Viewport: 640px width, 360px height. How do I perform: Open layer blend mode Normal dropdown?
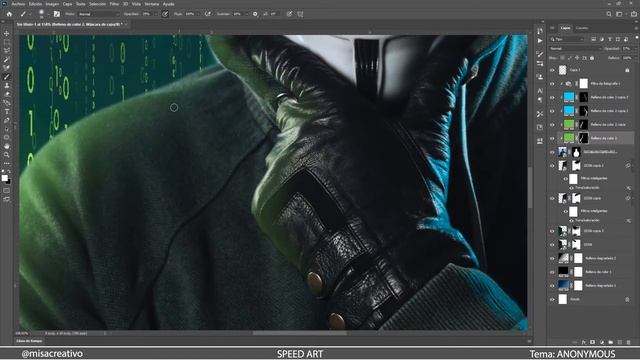[576, 49]
